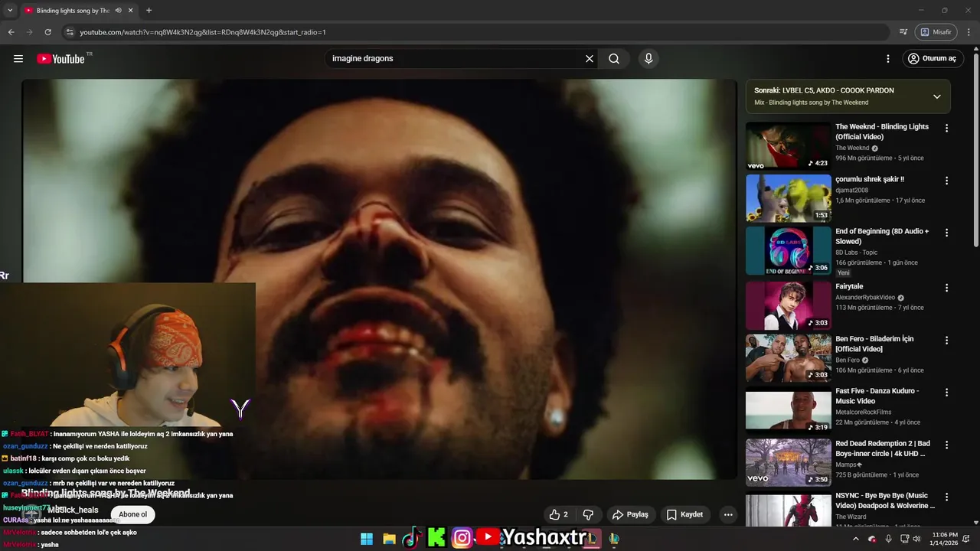Open options for NSYNC - Bye Bye Bye video
This screenshot has height=551, width=980.
point(946,497)
